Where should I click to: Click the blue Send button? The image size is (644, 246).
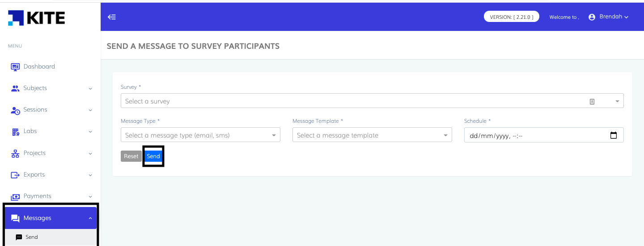[153, 156]
